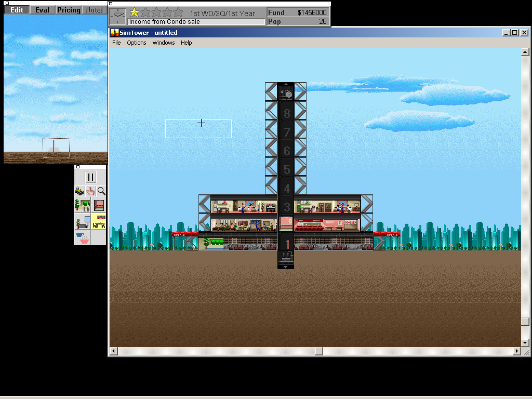The image size is (532, 399).
Task: Click the elevator machine room on top
Action: (286, 91)
